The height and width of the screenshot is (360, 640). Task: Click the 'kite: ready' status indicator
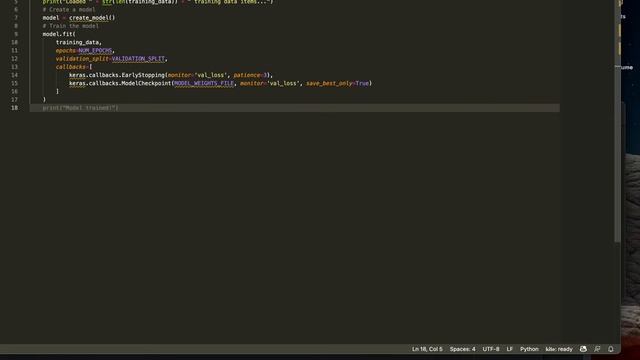pyautogui.click(x=559, y=349)
